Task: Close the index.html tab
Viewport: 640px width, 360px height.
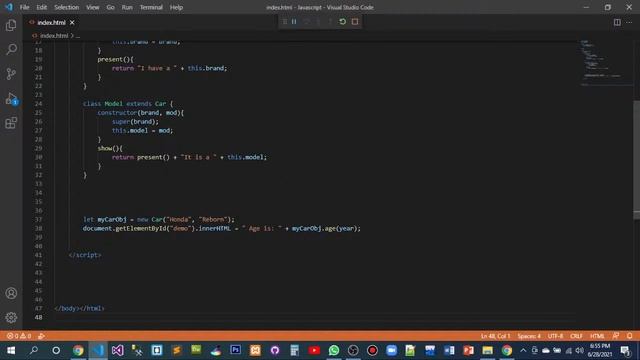Action: tap(72, 22)
